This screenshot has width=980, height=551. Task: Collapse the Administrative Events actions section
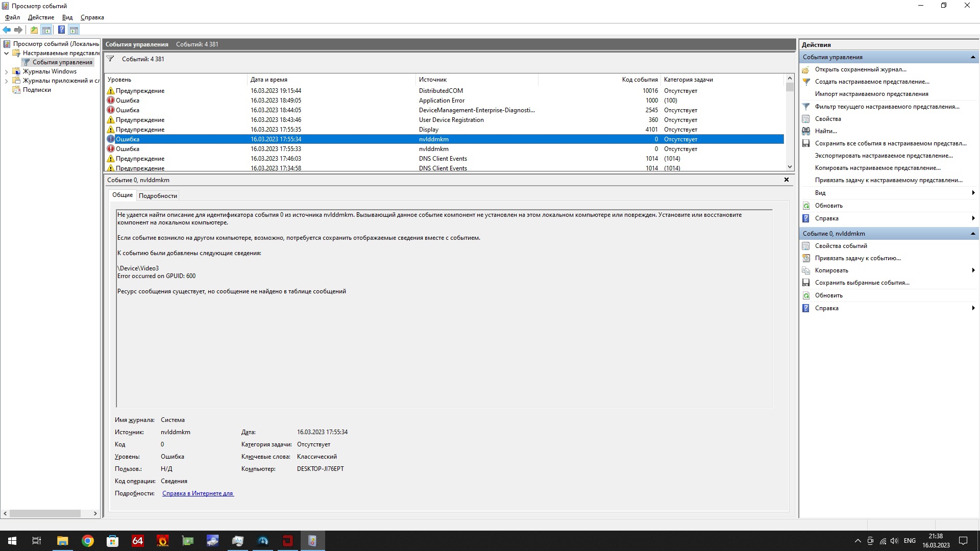pos(972,57)
